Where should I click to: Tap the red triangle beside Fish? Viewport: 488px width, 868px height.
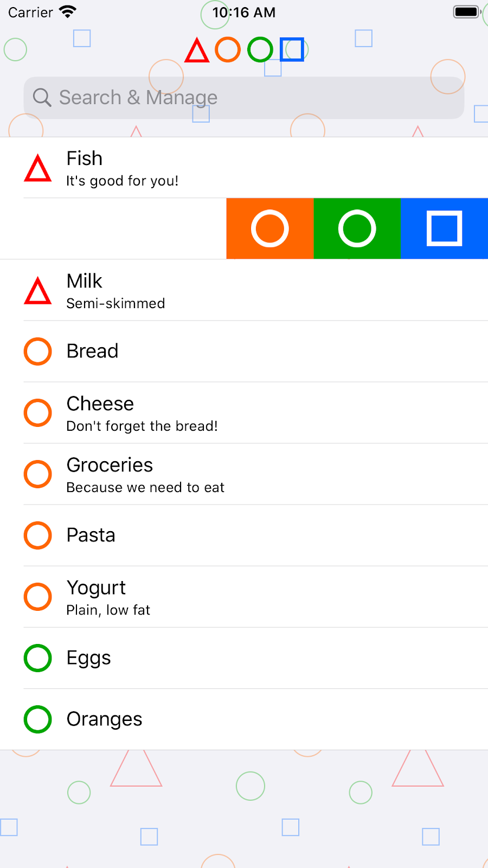(x=38, y=168)
